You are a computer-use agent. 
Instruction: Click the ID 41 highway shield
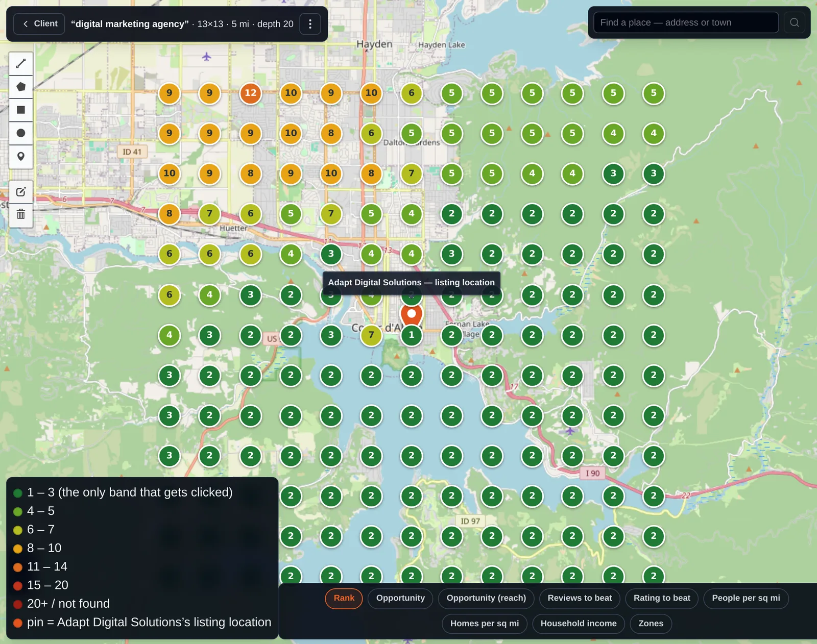(132, 152)
